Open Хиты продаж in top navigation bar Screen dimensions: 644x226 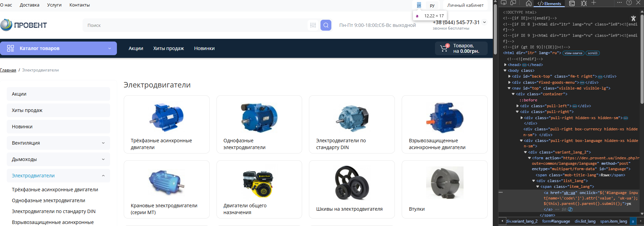[x=169, y=48]
